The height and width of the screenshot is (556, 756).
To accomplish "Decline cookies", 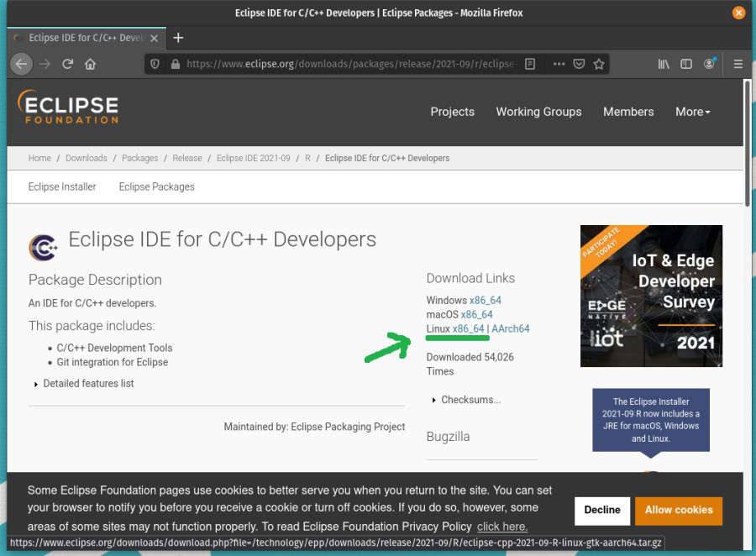I will coord(602,511).
